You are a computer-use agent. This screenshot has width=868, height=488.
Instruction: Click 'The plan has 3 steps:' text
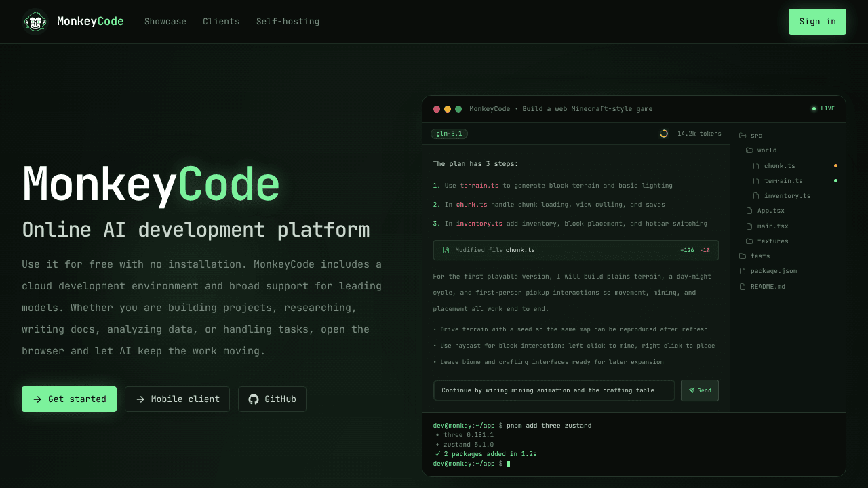pos(475,164)
